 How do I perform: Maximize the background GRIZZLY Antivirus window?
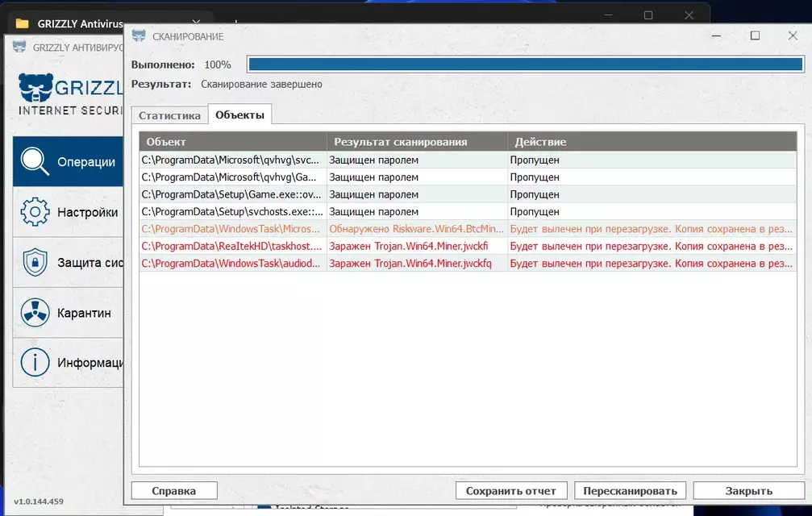(x=648, y=15)
